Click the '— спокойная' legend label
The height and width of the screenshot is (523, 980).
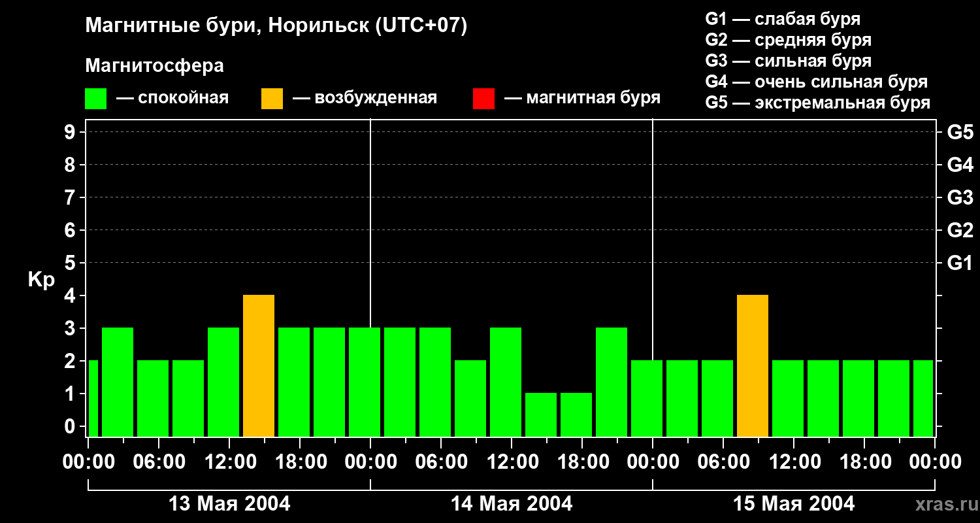(172, 98)
